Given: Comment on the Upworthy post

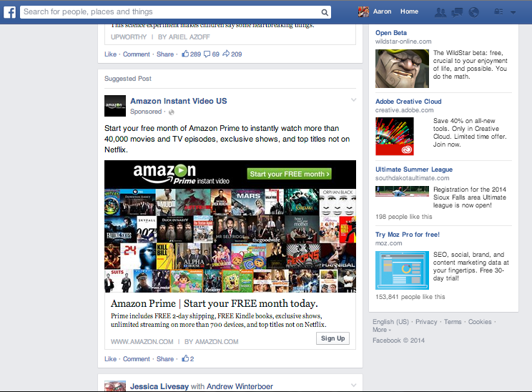Looking at the screenshot, I should pos(136,54).
